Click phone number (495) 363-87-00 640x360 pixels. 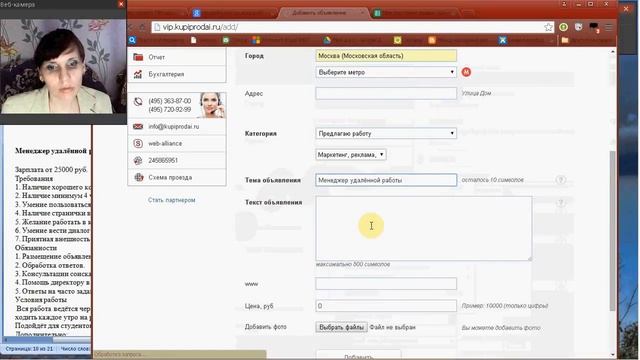point(169,101)
